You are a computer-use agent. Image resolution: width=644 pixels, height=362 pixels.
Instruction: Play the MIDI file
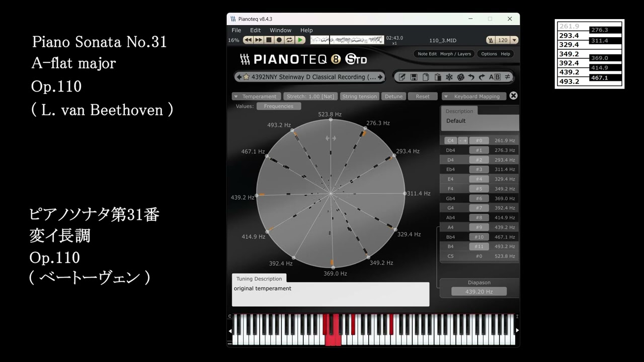pyautogui.click(x=300, y=40)
